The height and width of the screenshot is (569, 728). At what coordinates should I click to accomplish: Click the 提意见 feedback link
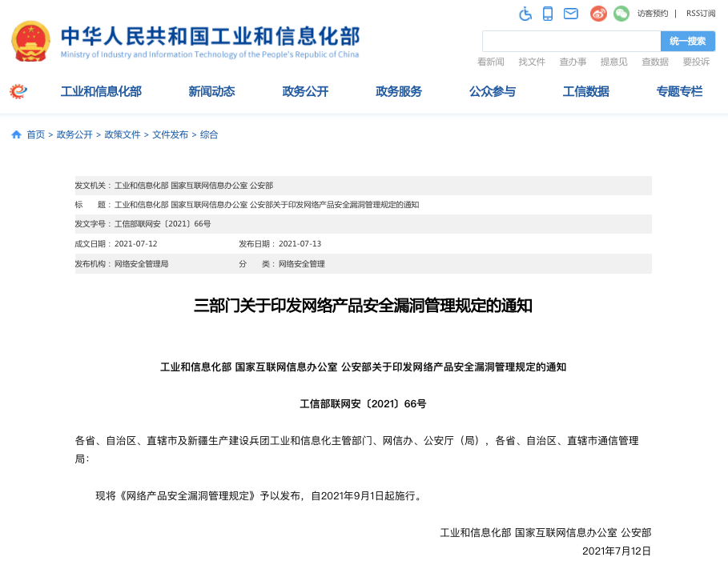613,61
